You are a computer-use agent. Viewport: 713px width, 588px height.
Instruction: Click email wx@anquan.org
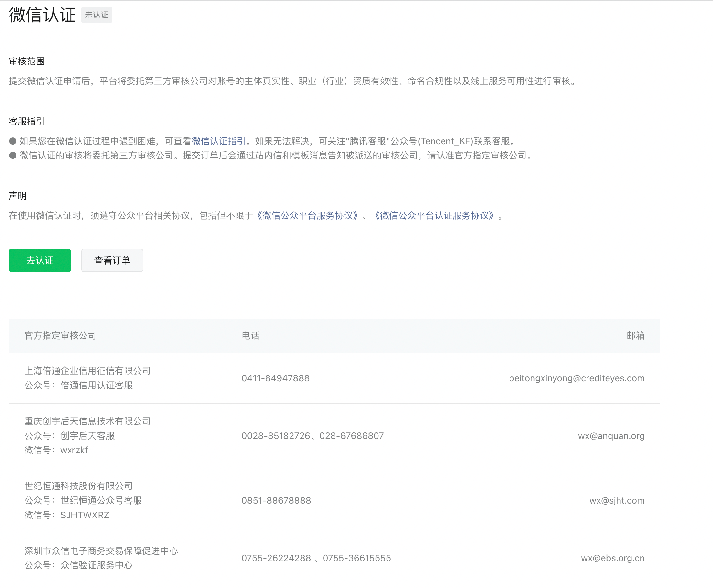(611, 436)
